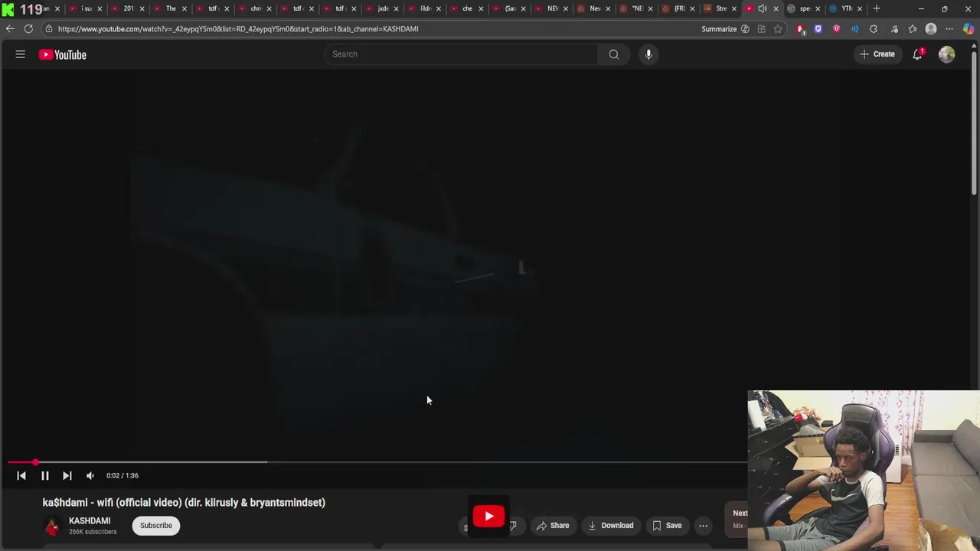Close the 'che' tab

pos(481,8)
